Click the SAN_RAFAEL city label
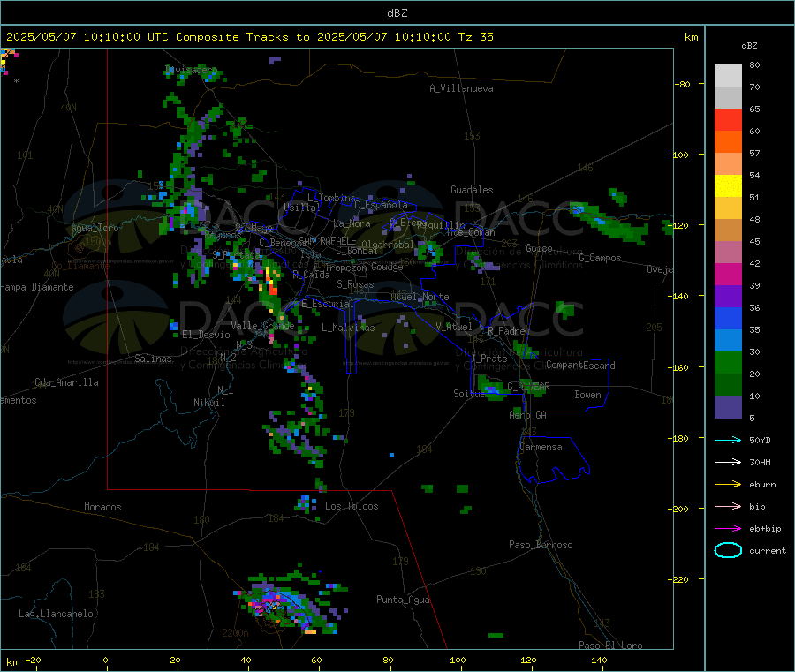Viewport: 795px width, 672px height. 324,240
